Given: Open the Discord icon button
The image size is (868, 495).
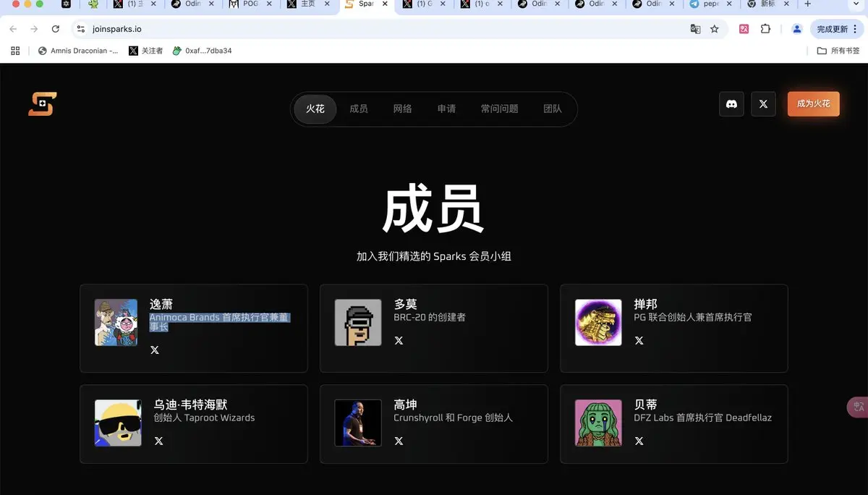Looking at the screenshot, I should pyautogui.click(x=731, y=104).
